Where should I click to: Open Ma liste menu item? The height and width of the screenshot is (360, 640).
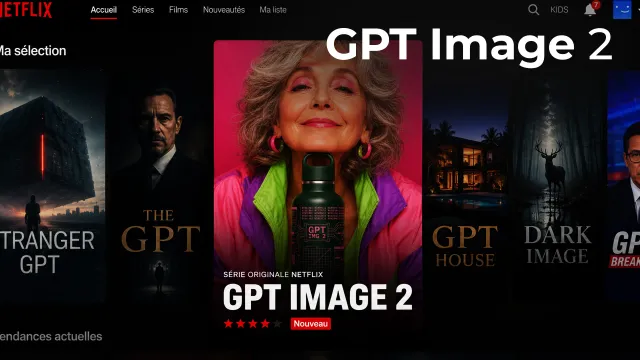(273, 10)
